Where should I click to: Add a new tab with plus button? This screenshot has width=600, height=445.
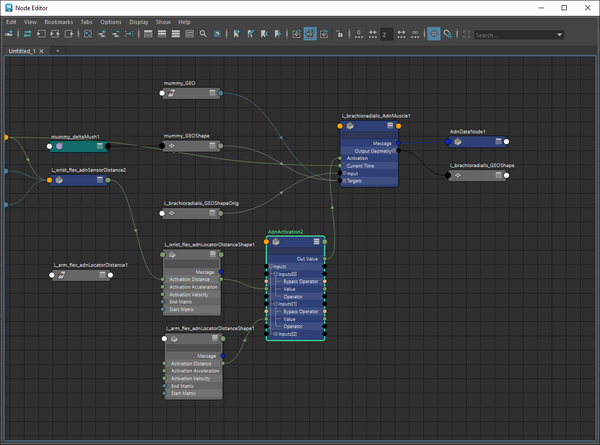tap(57, 49)
